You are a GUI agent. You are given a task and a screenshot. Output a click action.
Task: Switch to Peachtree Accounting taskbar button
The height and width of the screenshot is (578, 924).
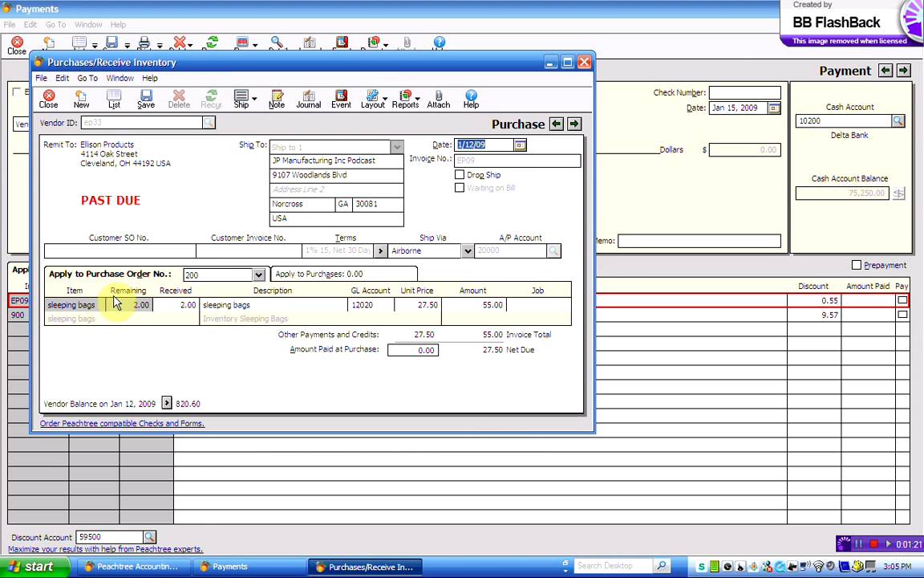click(132, 567)
